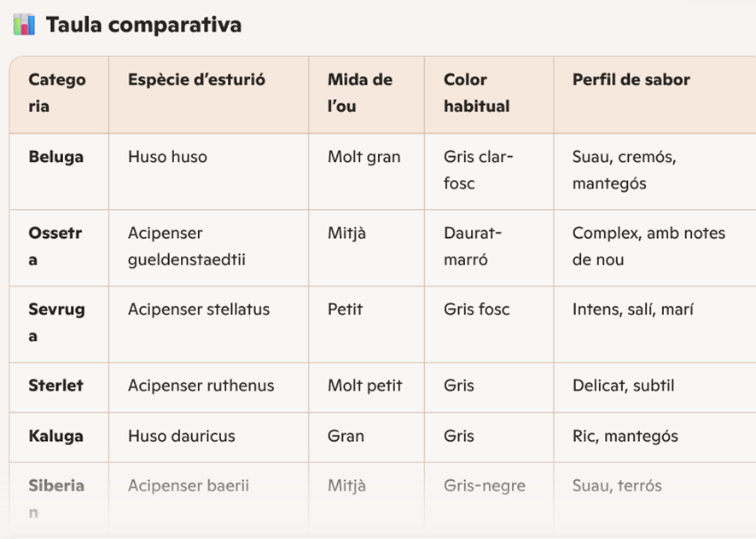Click the Intens, salí, marí cell
Image resolution: width=756 pixels, height=539 pixels.
632,310
